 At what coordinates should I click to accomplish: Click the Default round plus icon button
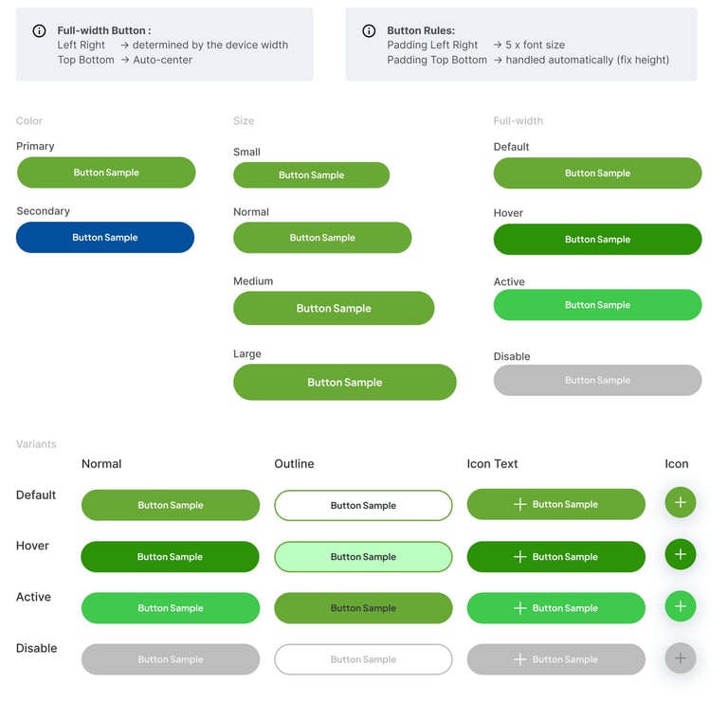pos(680,502)
